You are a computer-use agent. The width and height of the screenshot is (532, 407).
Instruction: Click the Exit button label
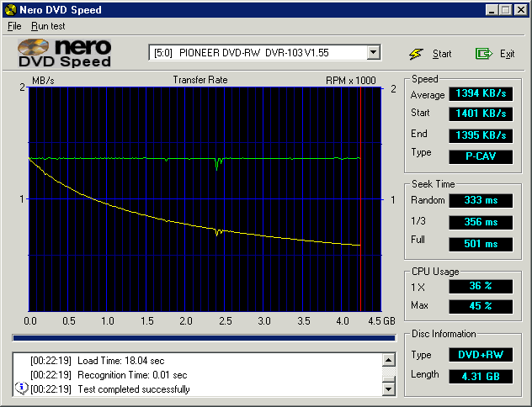pyautogui.click(x=508, y=54)
